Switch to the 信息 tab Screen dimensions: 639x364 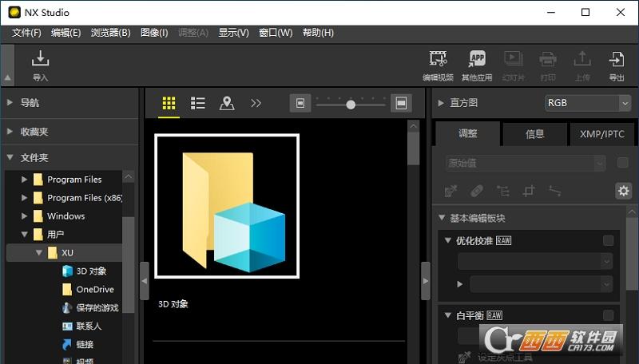point(534,133)
